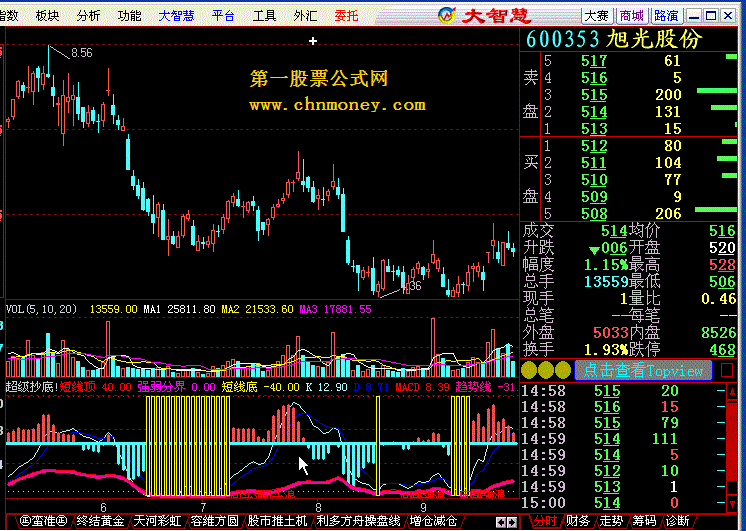The width and height of the screenshot is (746, 531).
Task: Switch to the 股市推土机 indicator tab
Action: 277,521
